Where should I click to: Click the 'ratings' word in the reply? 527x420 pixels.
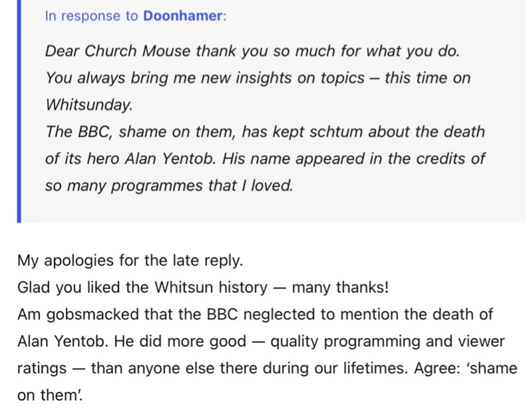point(42,369)
